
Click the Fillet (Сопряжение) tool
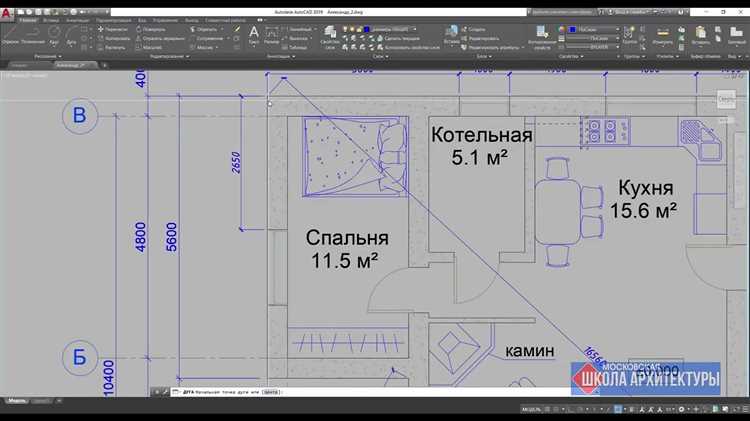click(x=207, y=38)
